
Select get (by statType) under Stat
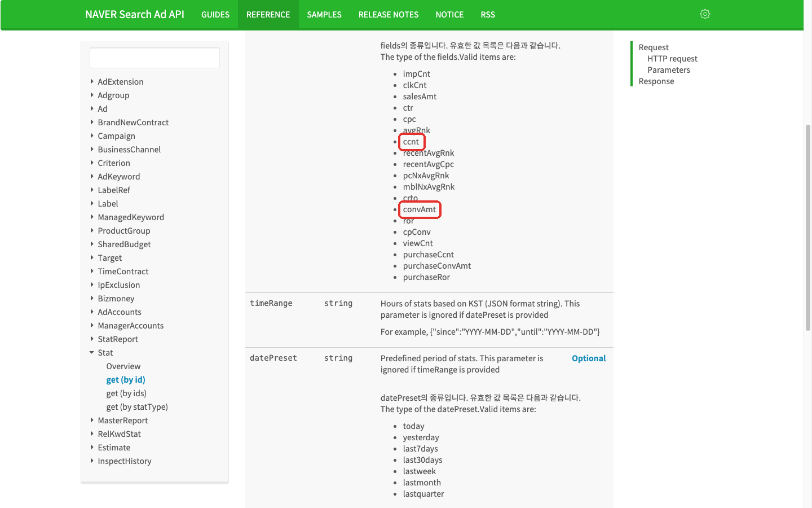tap(137, 407)
